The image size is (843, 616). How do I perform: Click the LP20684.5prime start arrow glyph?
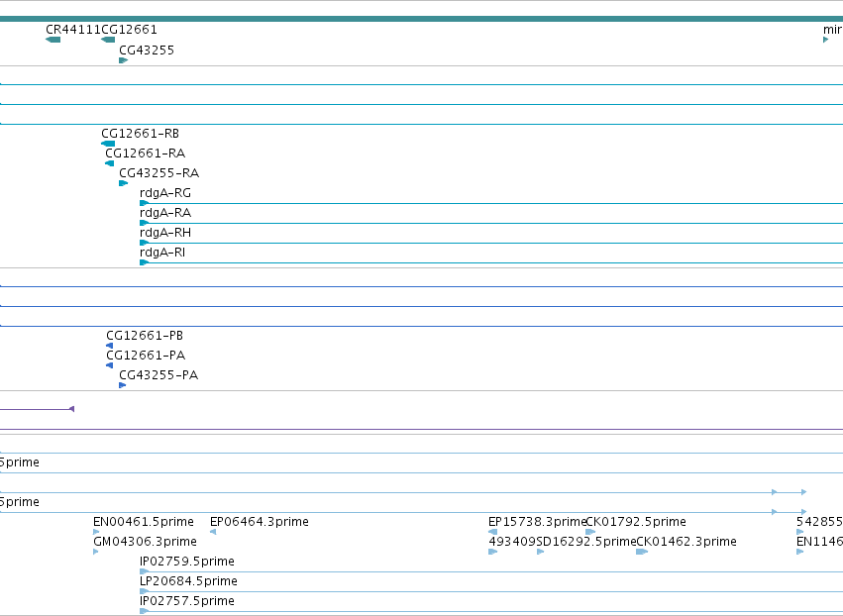[144, 592]
